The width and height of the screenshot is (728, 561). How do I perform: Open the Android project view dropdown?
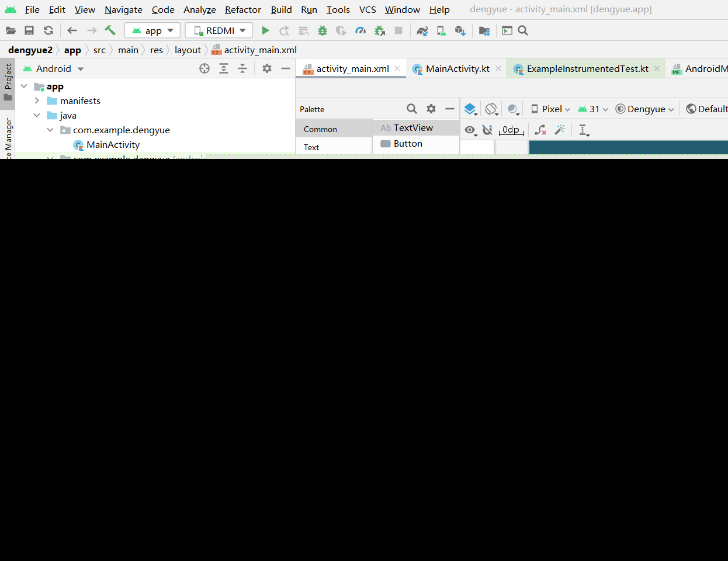point(53,68)
